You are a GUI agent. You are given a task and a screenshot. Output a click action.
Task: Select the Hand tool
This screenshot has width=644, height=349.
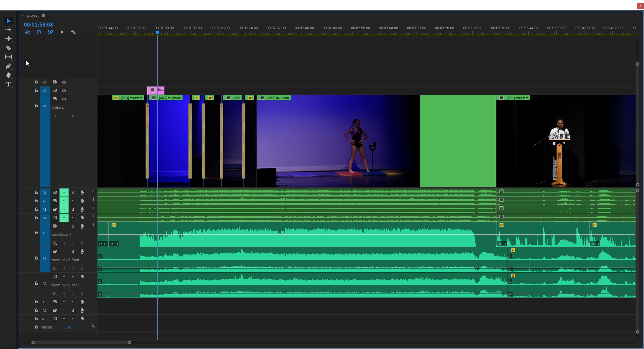8,75
